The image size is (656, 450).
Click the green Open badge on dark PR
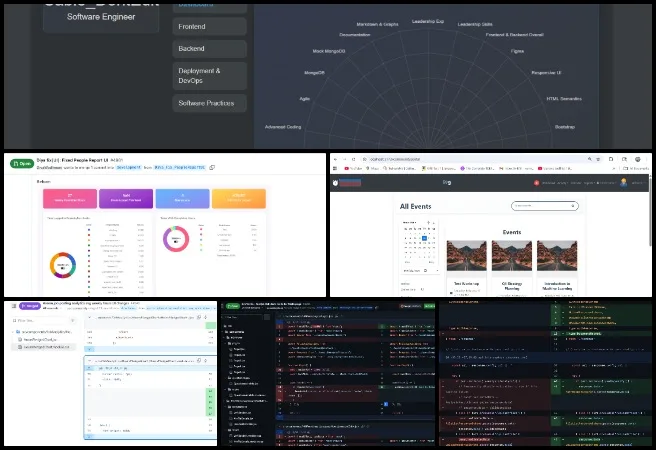click(233, 306)
